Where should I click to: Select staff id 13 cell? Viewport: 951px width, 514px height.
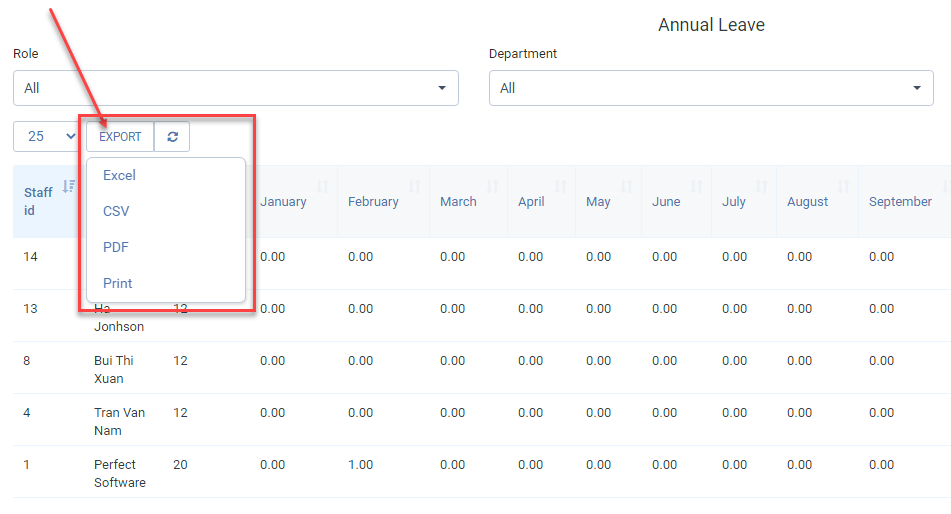tap(30, 309)
